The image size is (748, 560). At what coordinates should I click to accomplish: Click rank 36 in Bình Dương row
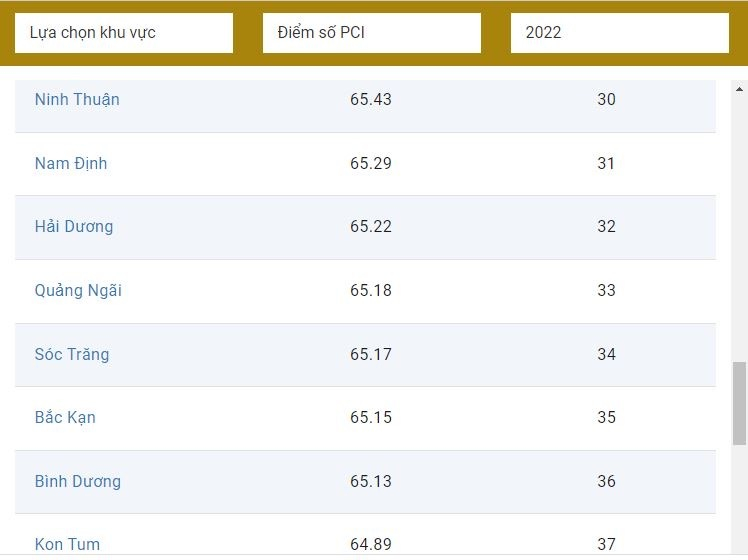(x=606, y=481)
